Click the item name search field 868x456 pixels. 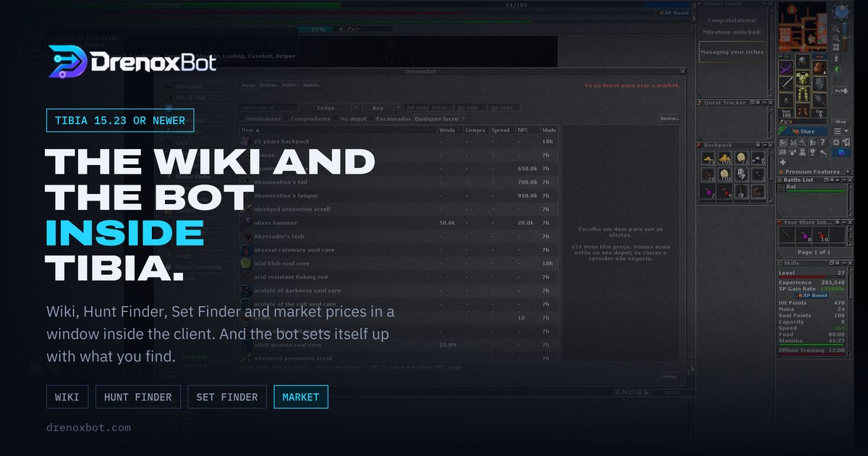click(x=268, y=108)
